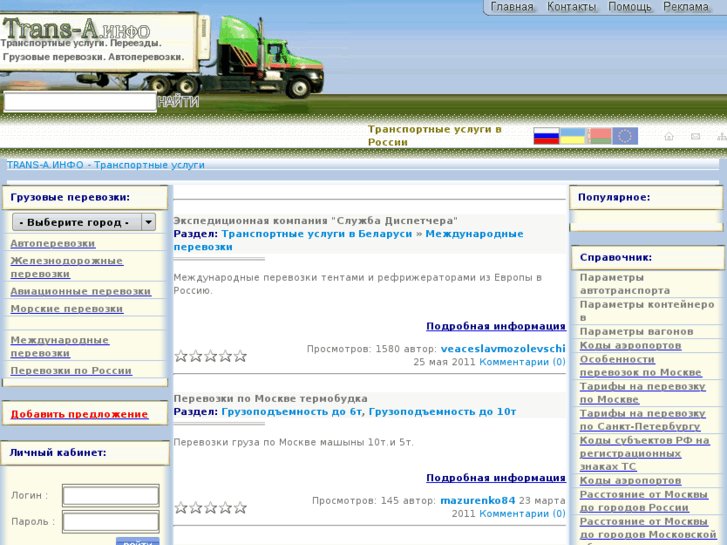Select the Ukrainian flag icon
This screenshot has width=727, height=545.
[x=573, y=136]
